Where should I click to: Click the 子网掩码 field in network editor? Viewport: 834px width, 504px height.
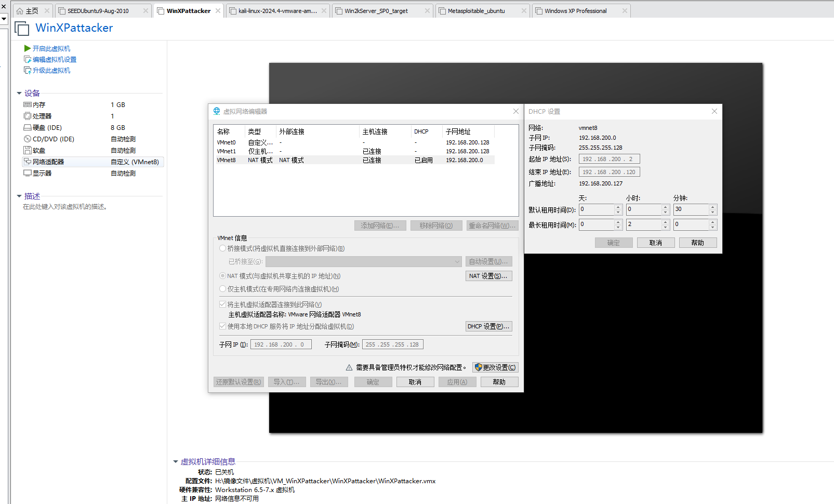[393, 344]
